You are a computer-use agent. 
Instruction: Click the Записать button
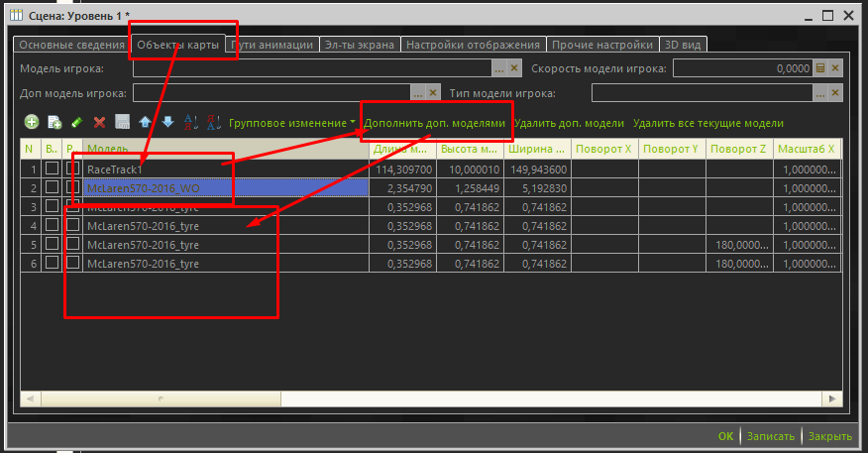[x=771, y=436]
